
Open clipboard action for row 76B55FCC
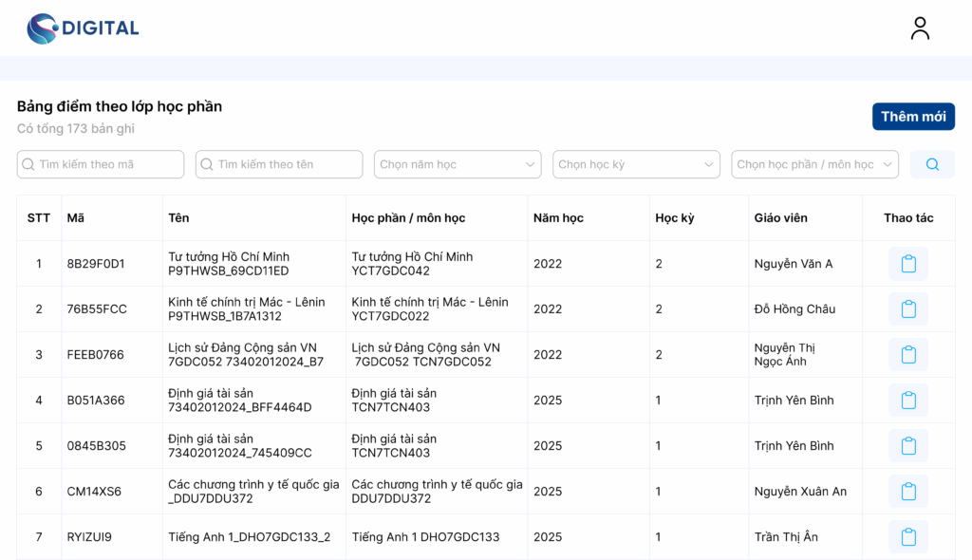[908, 309]
